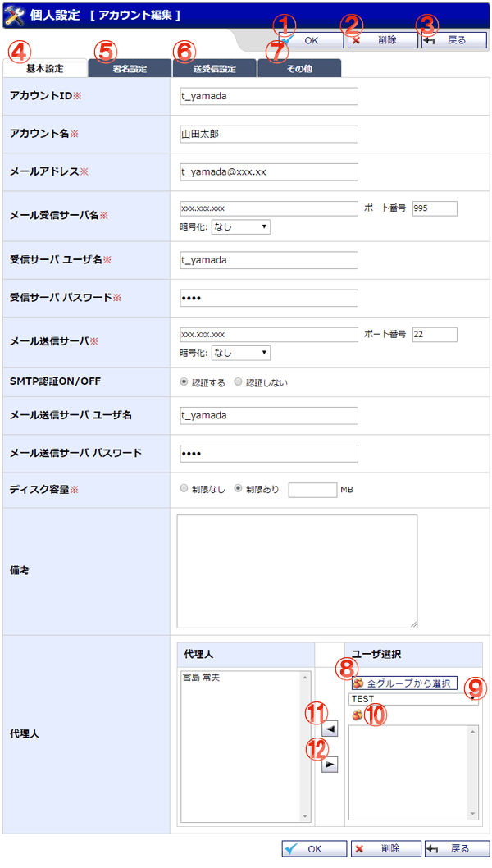
Task: Open the TEST group dropdown
Action: (x=413, y=699)
